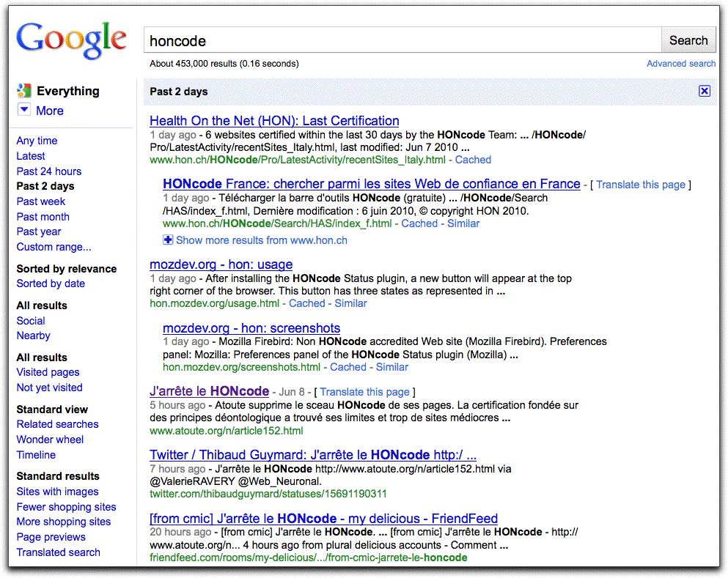Show Sites with images
This screenshot has height=578, width=728.
58,492
